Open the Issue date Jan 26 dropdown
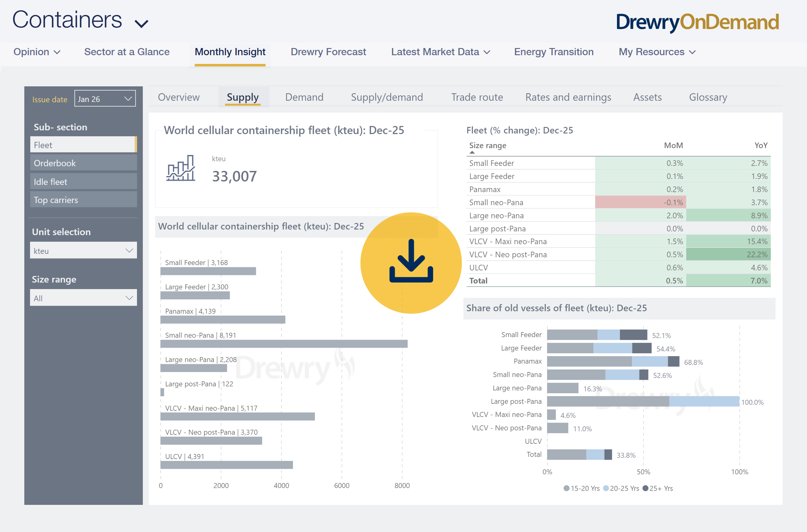Viewport: 807px width, 532px height. [x=105, y=99]
